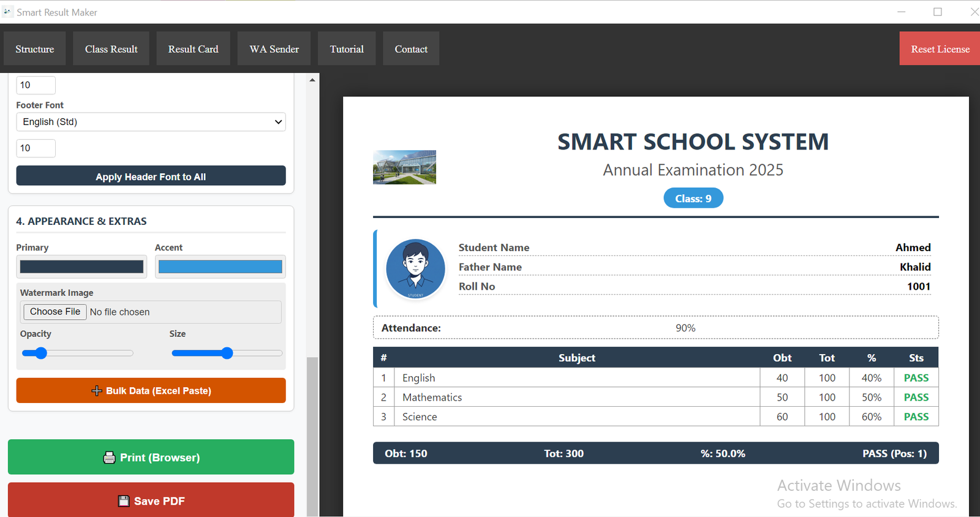This screenshot has width=980, height=517.
Task: Choose a watermark image file
Action: pos(55,312)
